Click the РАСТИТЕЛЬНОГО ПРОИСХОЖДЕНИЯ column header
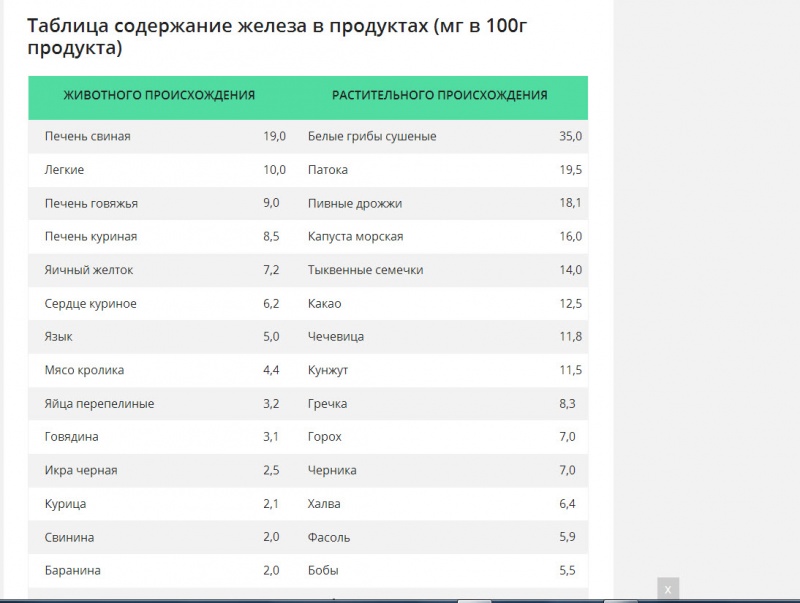Screen dimensions: 800x603 point(440,95)
